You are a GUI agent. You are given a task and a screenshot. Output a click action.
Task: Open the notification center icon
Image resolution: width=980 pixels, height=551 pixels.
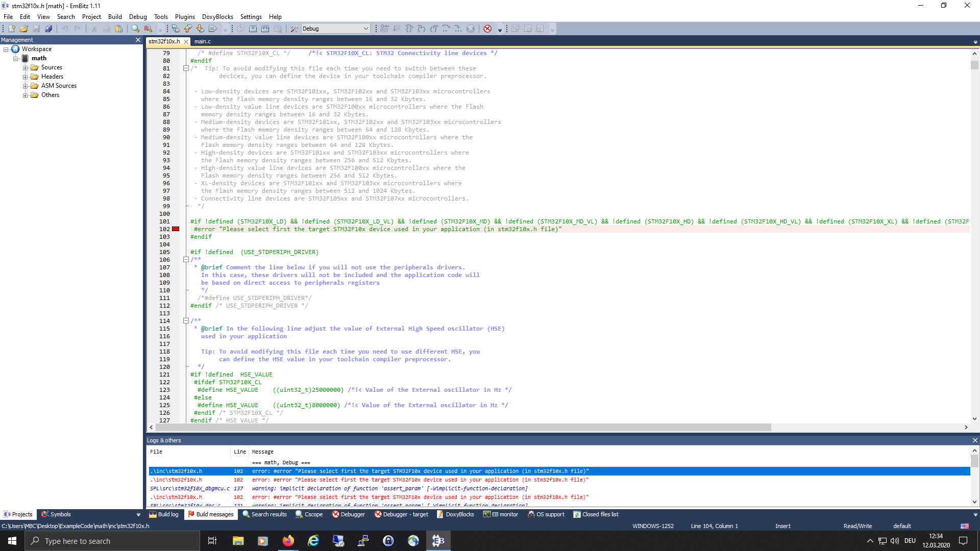[x=963, y=541]
